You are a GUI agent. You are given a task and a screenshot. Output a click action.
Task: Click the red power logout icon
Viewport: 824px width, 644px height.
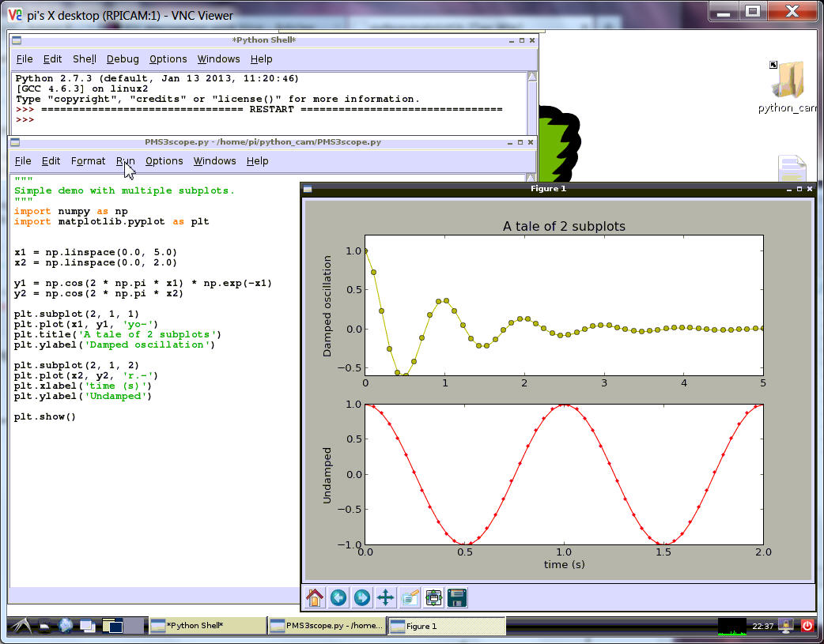coord(807,626)
